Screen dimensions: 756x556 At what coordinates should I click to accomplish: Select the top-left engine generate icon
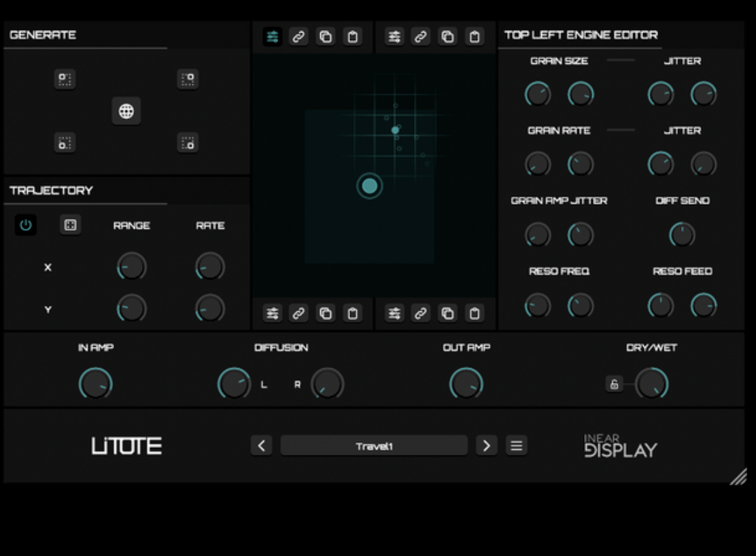click(65, 79)
